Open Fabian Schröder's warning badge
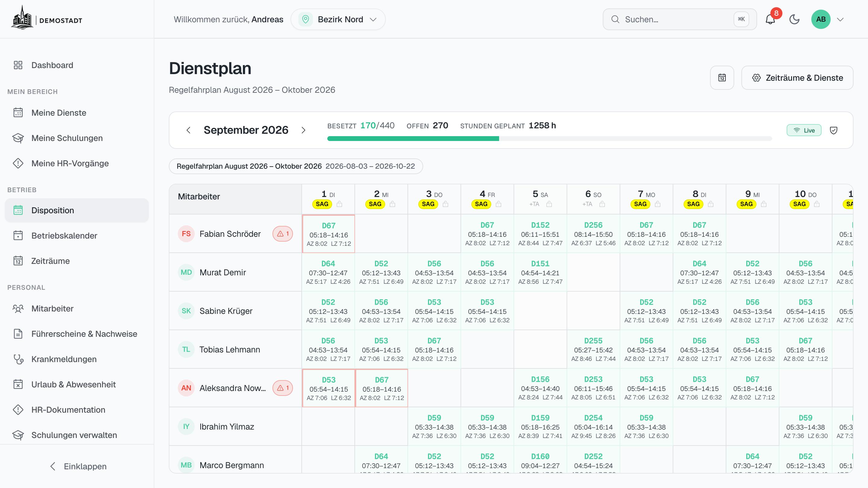This screenshot has width=868, height=488. coord(283,234)
